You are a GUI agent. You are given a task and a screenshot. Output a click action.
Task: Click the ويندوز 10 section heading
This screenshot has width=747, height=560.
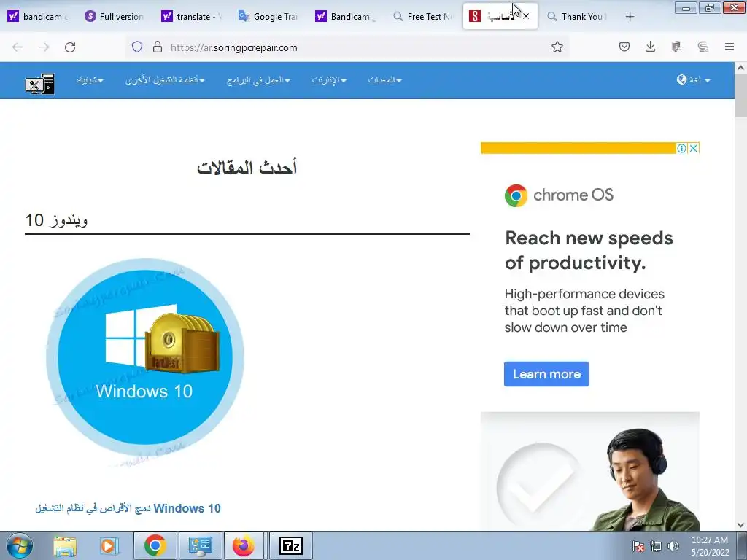click(x=56, y=220)
